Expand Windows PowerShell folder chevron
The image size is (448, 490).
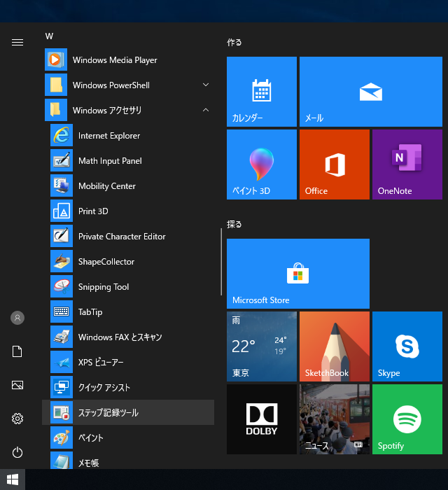click(206, 85)
